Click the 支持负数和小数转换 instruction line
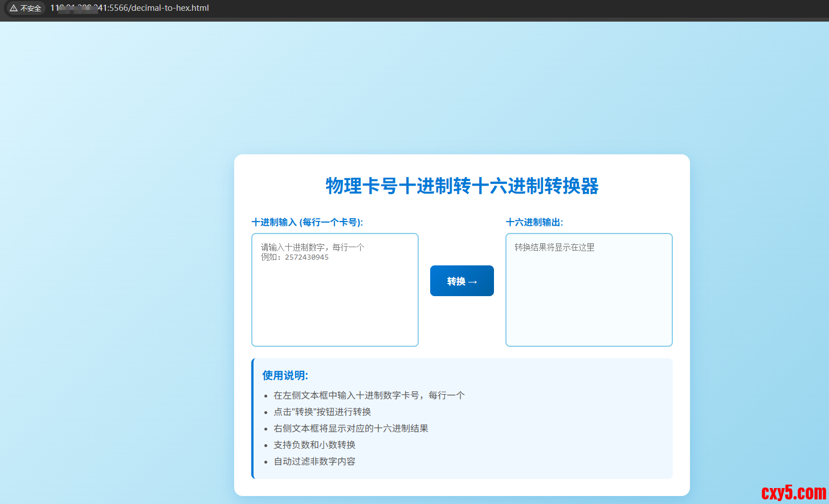Viewport: 829px width, 504px height. 314,445
